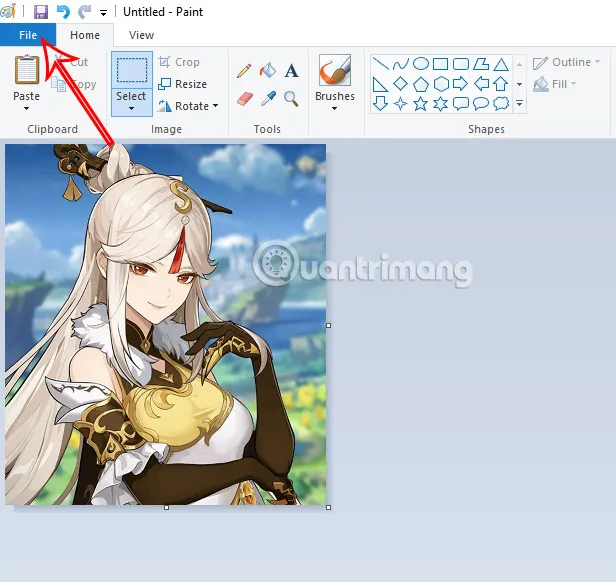Choose the Down arrow shape
Screen dimensions: 616x582
click(380, 104)
